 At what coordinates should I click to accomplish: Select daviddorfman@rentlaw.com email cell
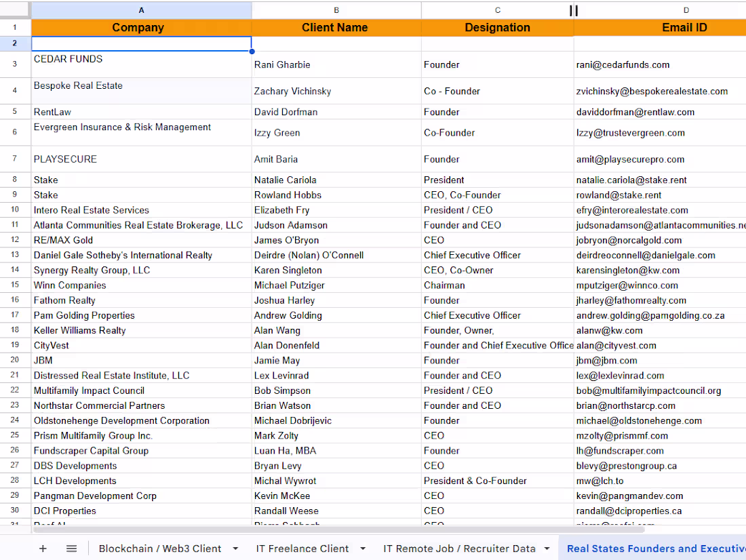click(660, 112)
